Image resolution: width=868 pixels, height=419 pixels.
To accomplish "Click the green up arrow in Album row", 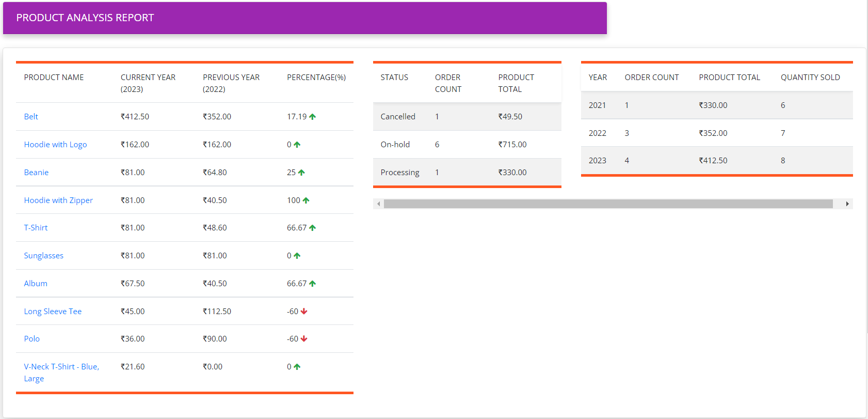I will click(312, 284).
